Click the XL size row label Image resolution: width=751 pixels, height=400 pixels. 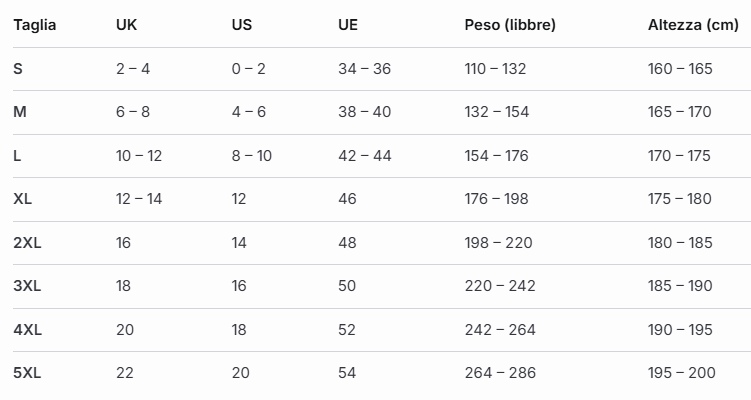pyautogui.click(x=23, y=199)
